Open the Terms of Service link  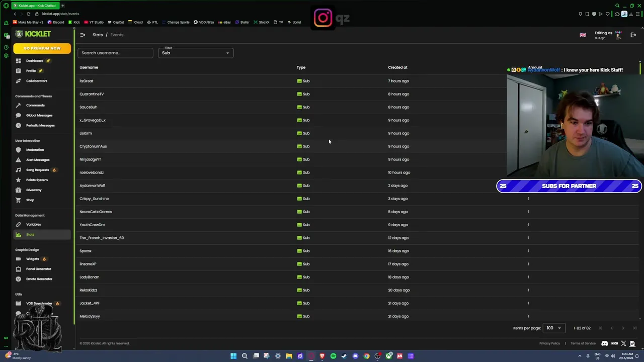pyautogui.click(x=583, y=343)
